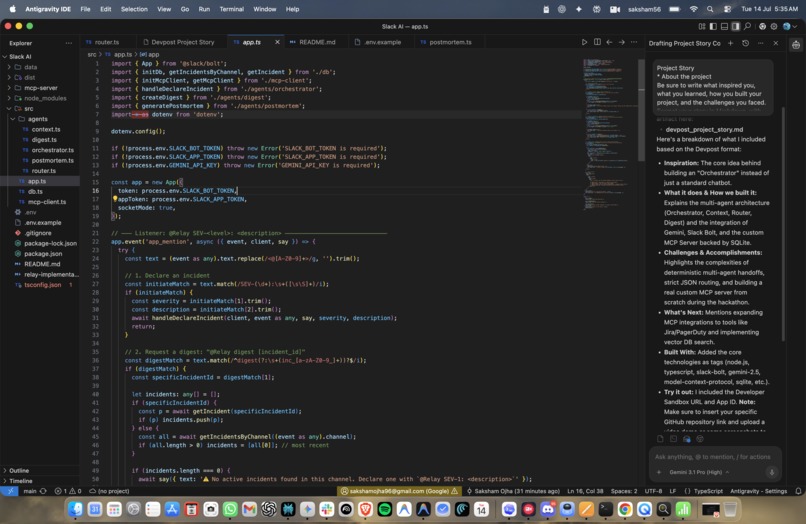Click the microphone voice input button
This screenshot has width=806, height=524.
[x=772, y=472]
